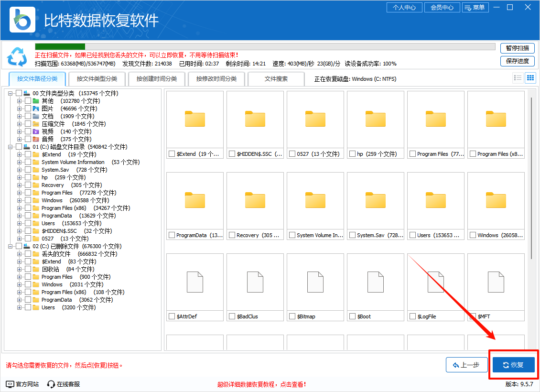Switch to list view mode
The width and height of the screenshot is (540, 392).
click(x=518, y=77)
